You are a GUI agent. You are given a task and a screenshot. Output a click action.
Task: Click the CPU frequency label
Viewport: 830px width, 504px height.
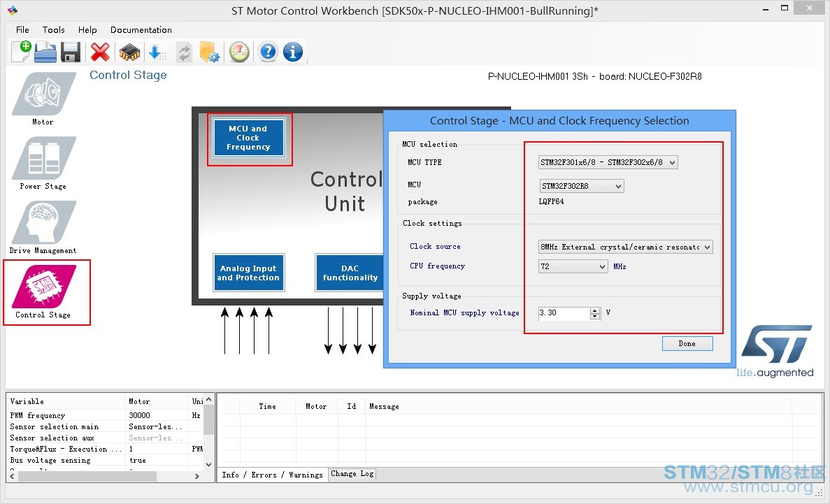click(437, 266)
